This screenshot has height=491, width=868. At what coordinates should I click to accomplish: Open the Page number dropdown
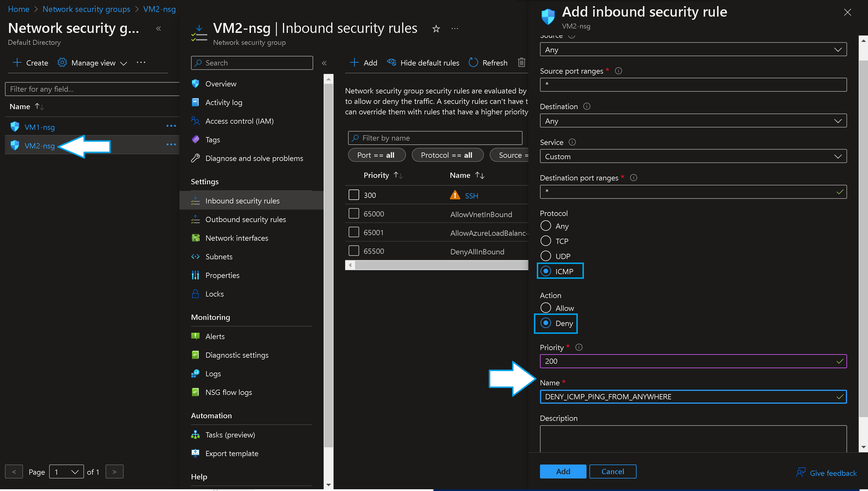pyautogui.click(x=66, y=472)
